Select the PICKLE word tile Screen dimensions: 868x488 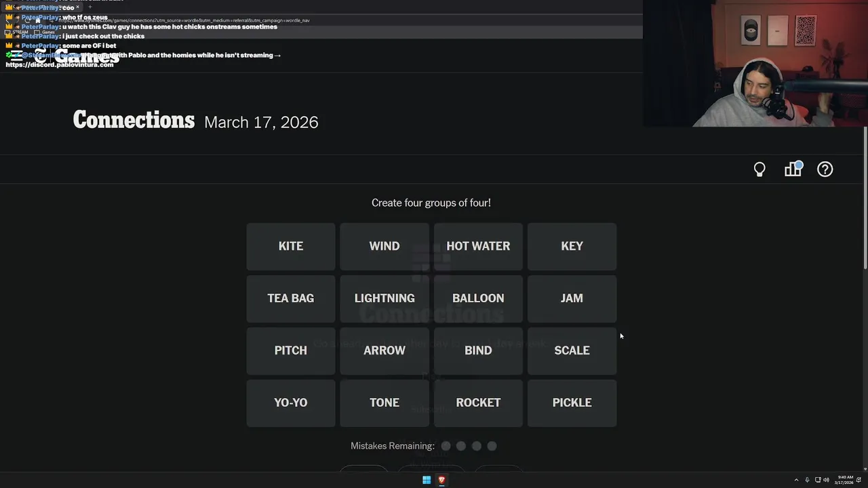[572, 403]
